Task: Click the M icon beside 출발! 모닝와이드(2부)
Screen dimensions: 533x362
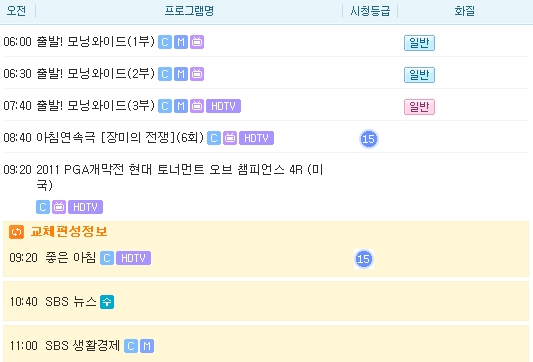Action: tap(181, 74)
